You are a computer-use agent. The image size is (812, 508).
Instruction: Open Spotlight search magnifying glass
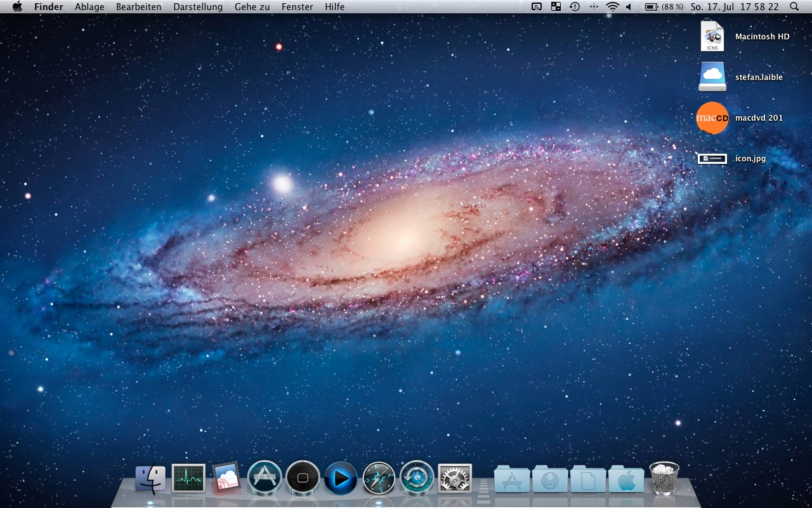pos(794,7)
